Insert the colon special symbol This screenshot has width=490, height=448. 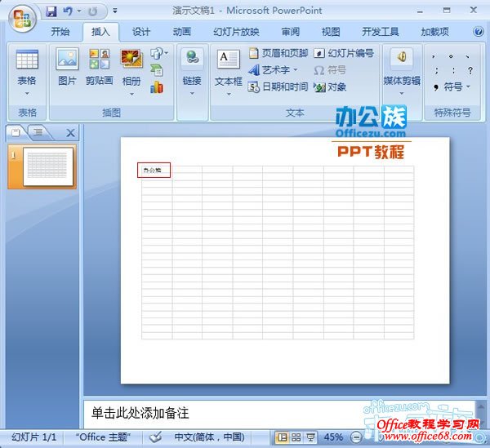point(453,70)
